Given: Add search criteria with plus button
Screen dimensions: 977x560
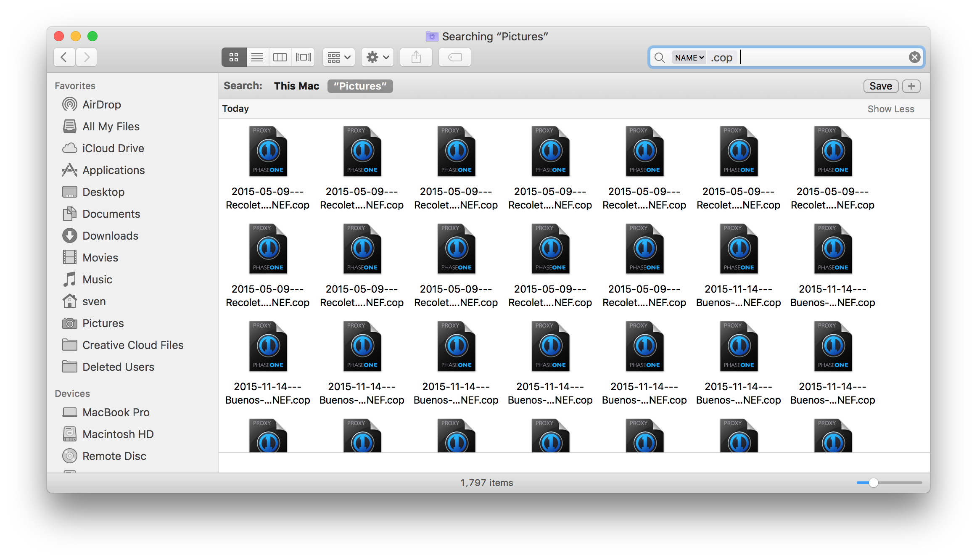Looking at the screenshot, I should (x=911, y=86).
